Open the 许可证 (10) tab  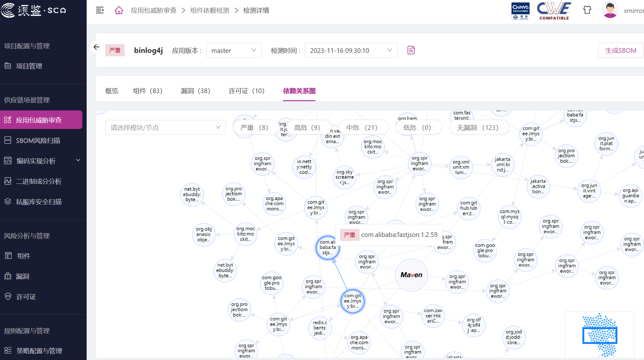(247, 91)
